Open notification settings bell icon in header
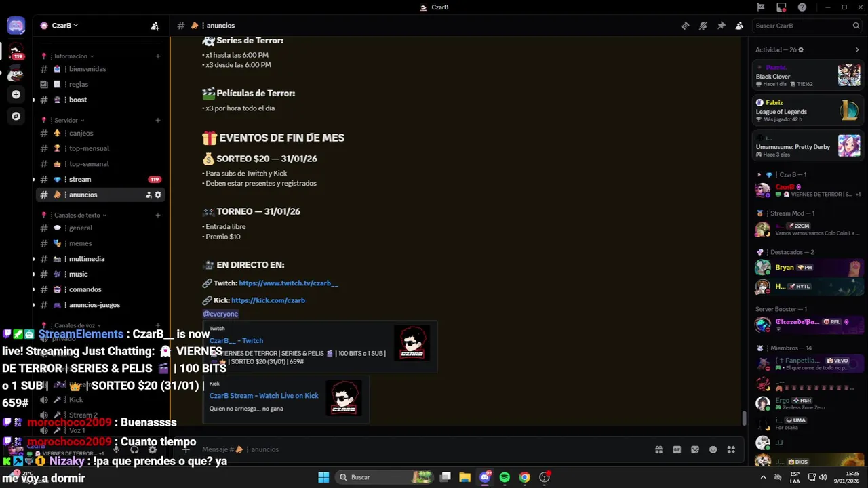Viewport: 868px width, 488px height. tap(703, 26)
